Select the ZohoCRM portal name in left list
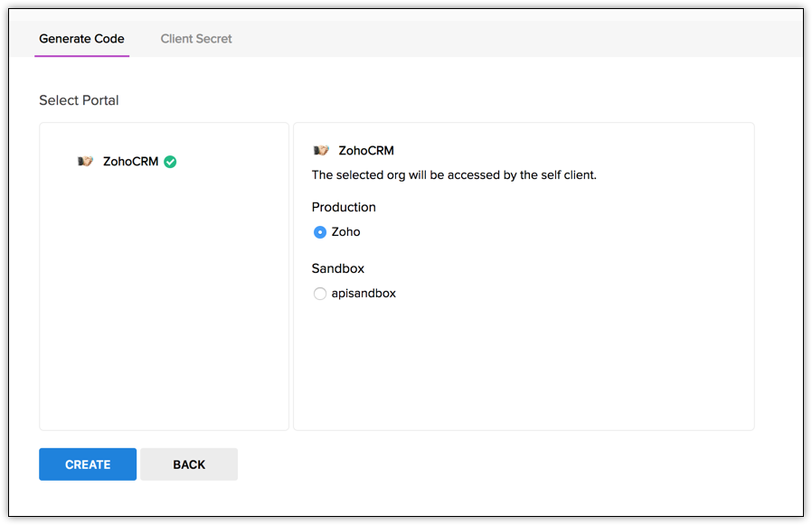812x525 pixels. [130, 162]
